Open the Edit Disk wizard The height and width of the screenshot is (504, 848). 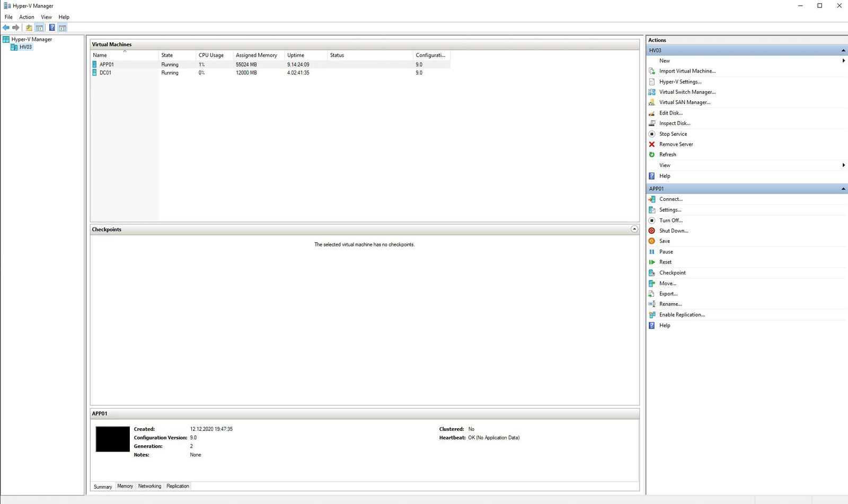point(671,113)
